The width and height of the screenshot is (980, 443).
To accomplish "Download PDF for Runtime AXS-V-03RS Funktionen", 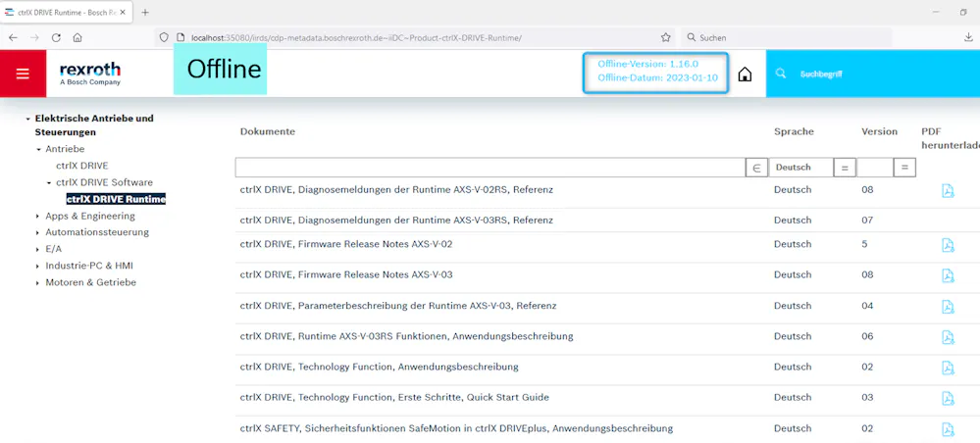I will tap(948, 337).
